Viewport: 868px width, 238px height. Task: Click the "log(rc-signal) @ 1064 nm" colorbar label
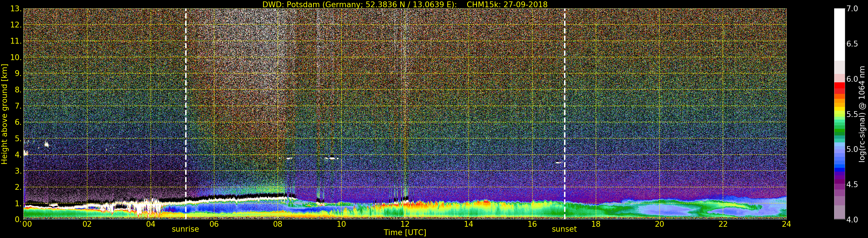tap(862, 114)
